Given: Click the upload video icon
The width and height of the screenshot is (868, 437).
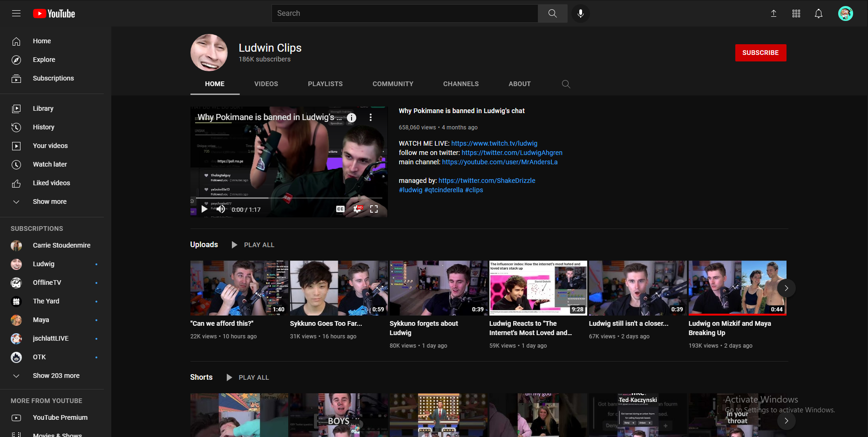Looking at the screenshot, I should [773, 13].
